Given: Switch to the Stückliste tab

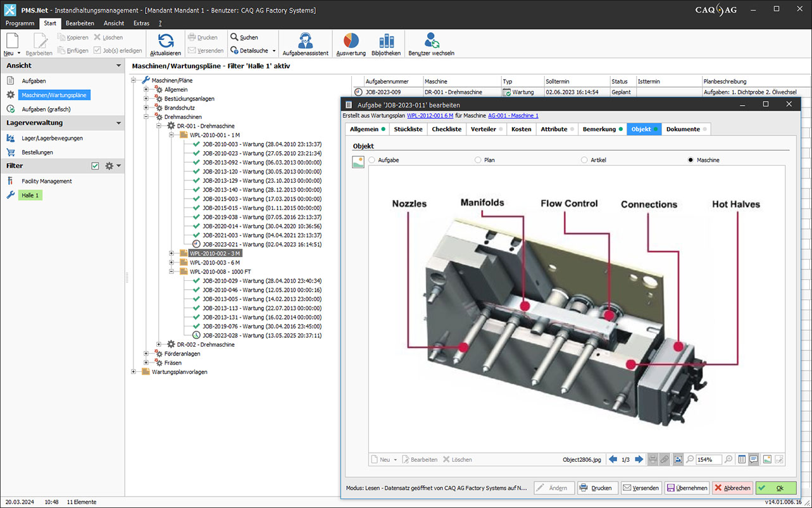Looking at the screenshot, I should (x=408, y=129).
